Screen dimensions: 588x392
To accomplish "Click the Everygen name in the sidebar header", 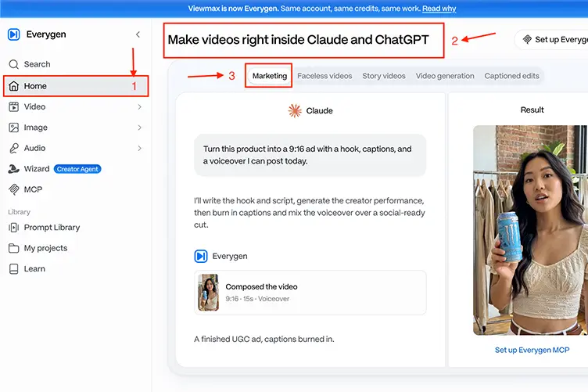I will coord(46,34).
